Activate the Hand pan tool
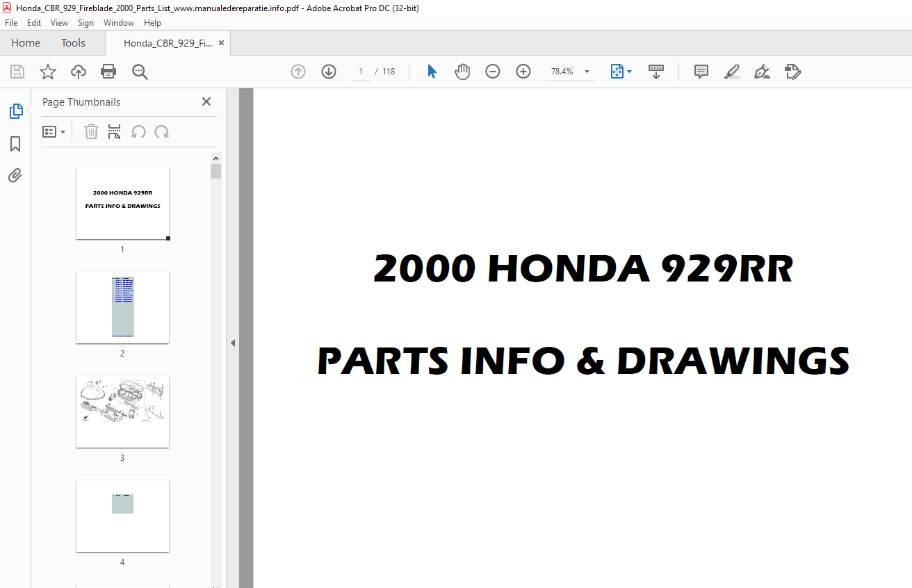Viewport: 912px width, 588px height. [462, 72]
